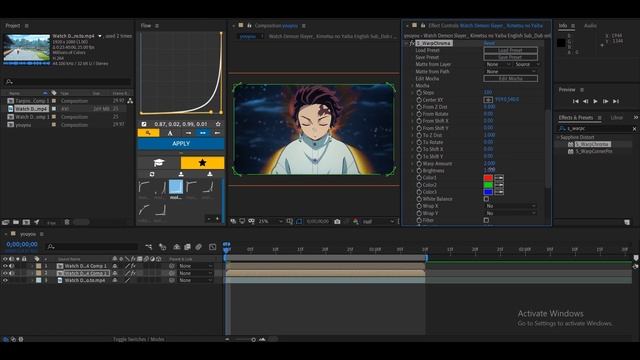This screenshot has height=360, width=640.
Task: Toggle stopwatch for Warp Amount
Action: (419, 164)
